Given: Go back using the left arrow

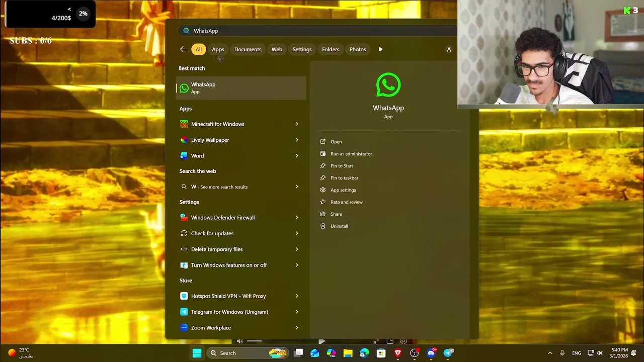Looking at the screenshot, I should pos(183,49).
